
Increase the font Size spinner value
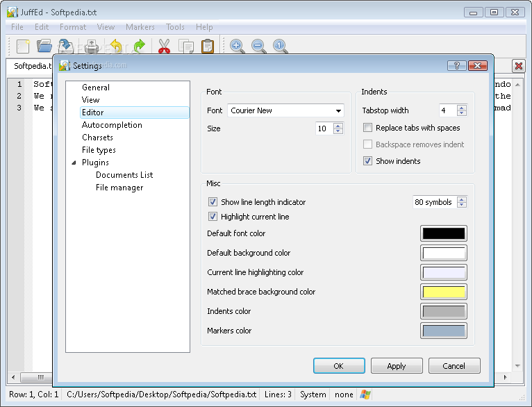tap(338, 126)
